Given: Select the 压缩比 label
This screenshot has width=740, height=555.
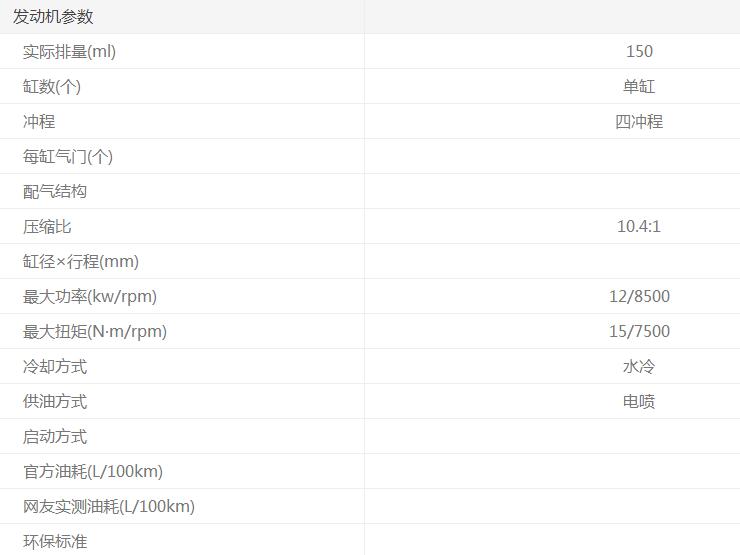Looking at the screenshot, I should [x=47, y=226].
